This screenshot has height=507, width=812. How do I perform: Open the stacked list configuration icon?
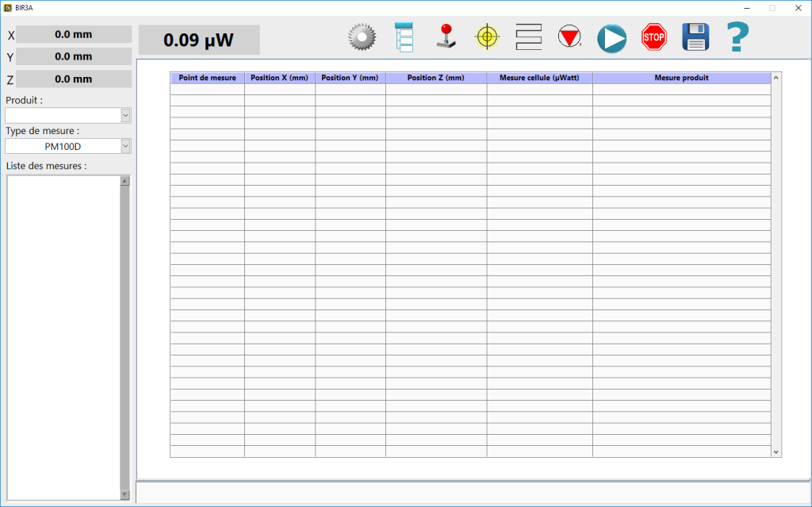(x=404, y=36)
